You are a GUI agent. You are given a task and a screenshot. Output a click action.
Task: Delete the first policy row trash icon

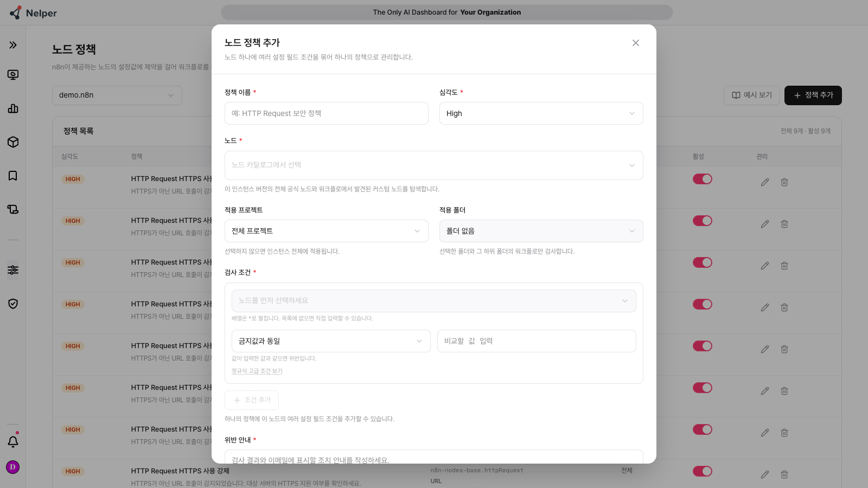(784, 182)
